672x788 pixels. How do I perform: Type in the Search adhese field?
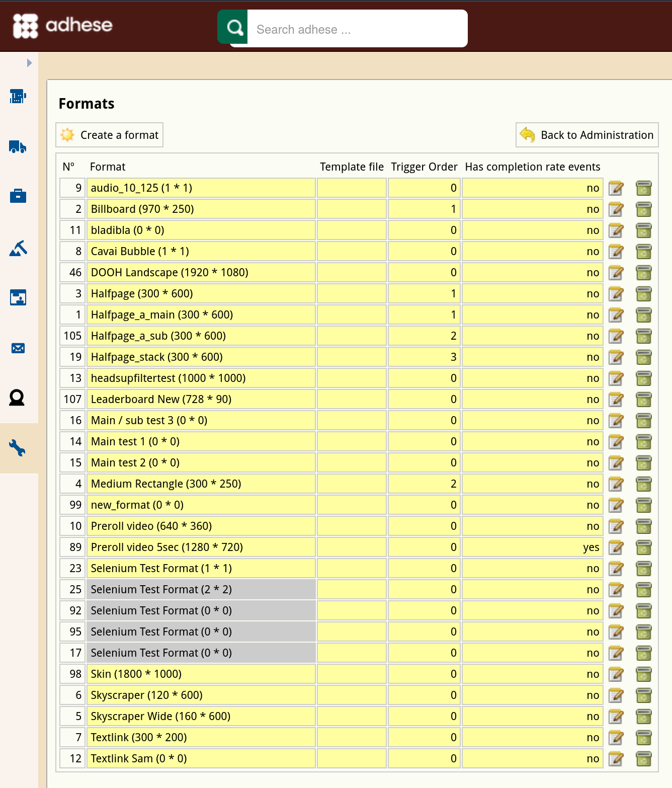coord(357,29)
